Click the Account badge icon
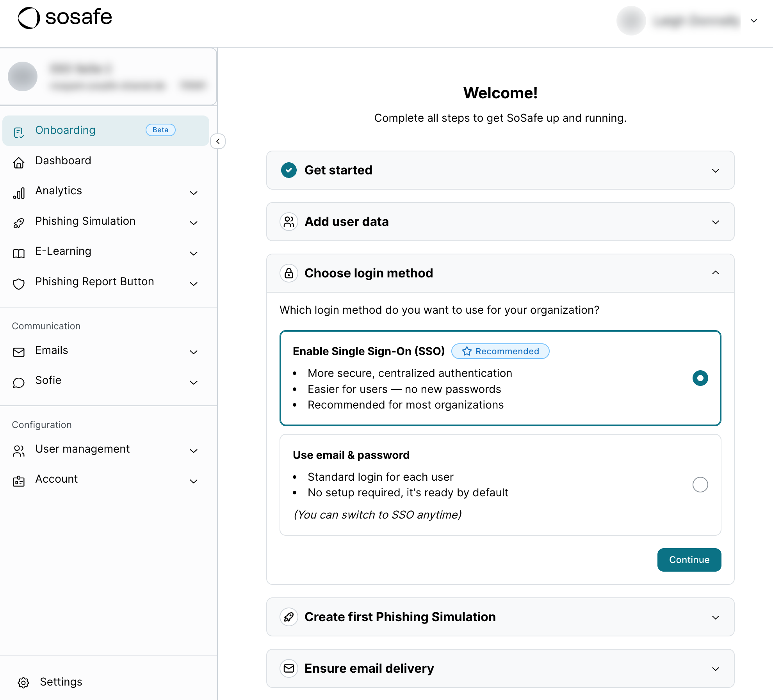773x700 pixels. [x=19, y=481]
